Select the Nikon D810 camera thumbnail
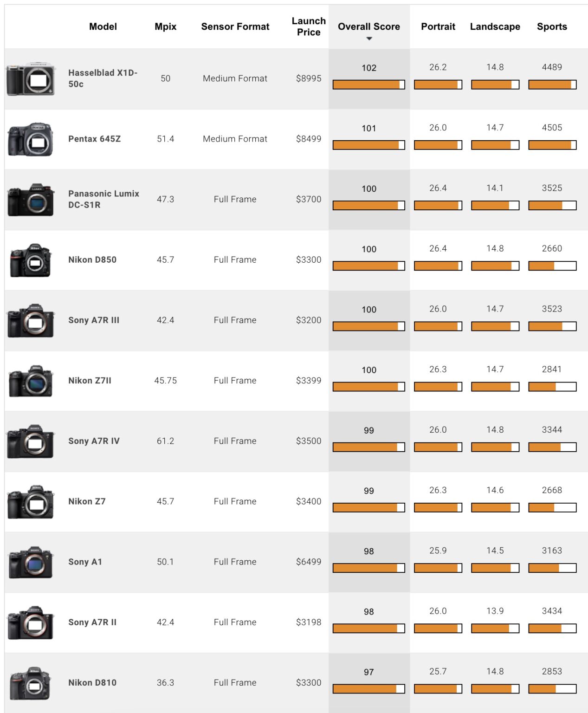This screenshot has height=713, width=588. click(x=31, y=683)
